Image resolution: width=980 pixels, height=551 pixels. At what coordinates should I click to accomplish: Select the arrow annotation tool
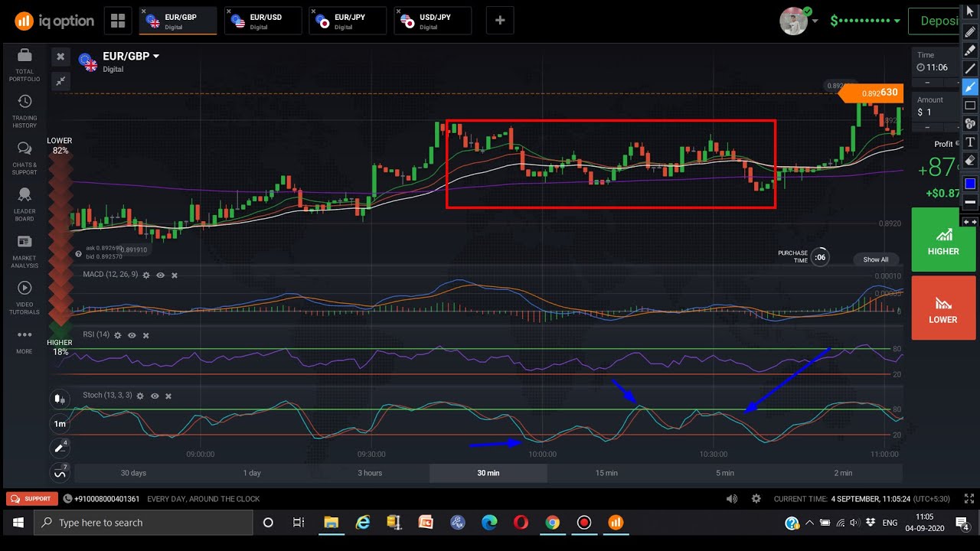(x=970, y=86)
